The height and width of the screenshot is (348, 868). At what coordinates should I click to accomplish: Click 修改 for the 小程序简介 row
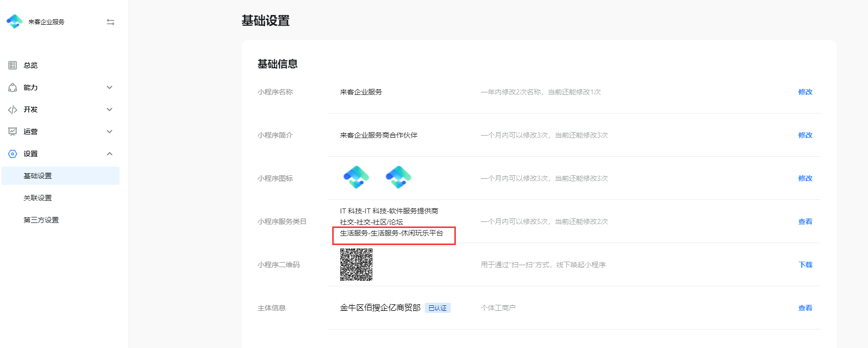point(805,135)
